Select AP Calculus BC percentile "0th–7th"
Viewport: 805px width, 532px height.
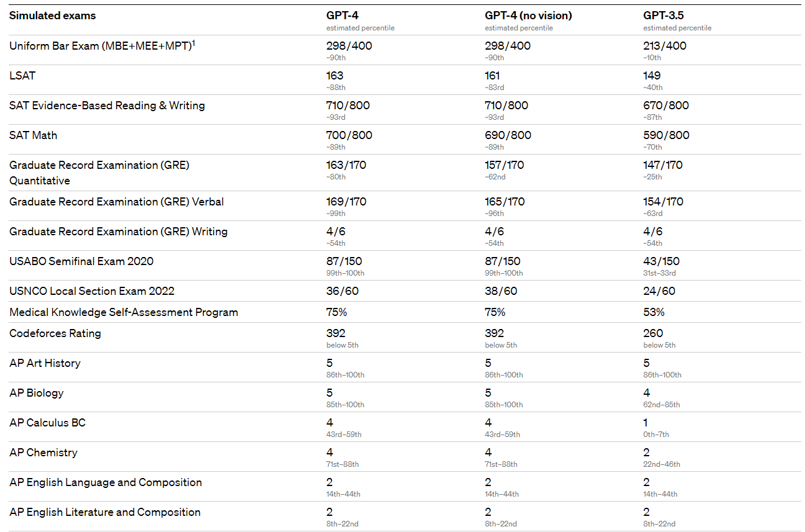coord(656,435)
